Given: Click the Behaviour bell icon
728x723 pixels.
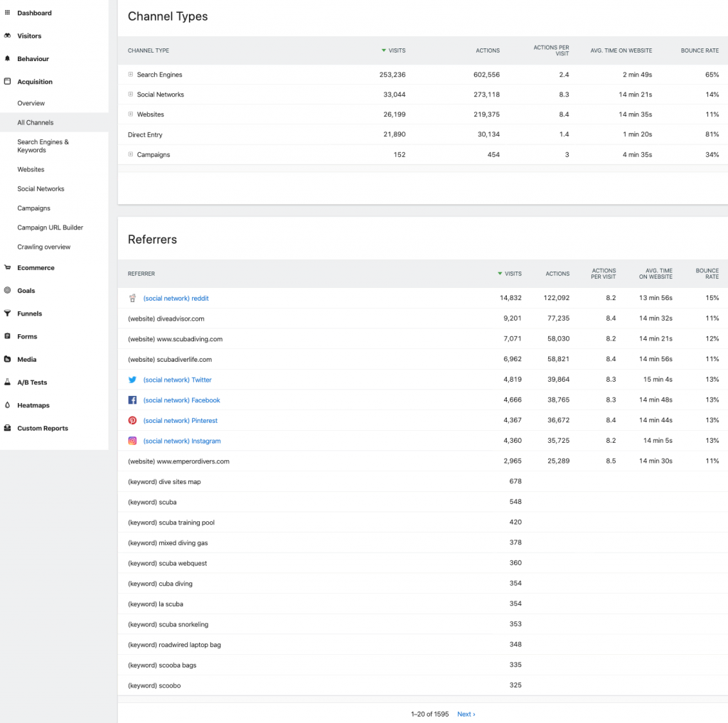Looking at the screenshot, I should pyautogui.click(x=7, y=58).
